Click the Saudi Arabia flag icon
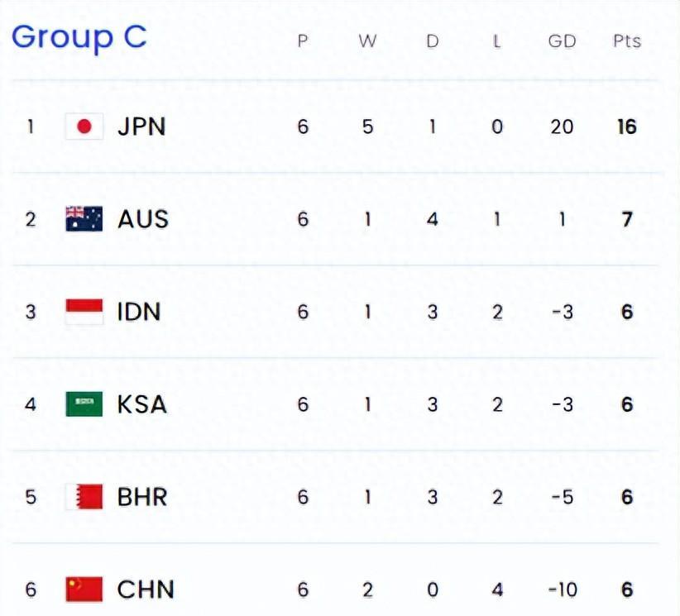 (x=84, y=404)
